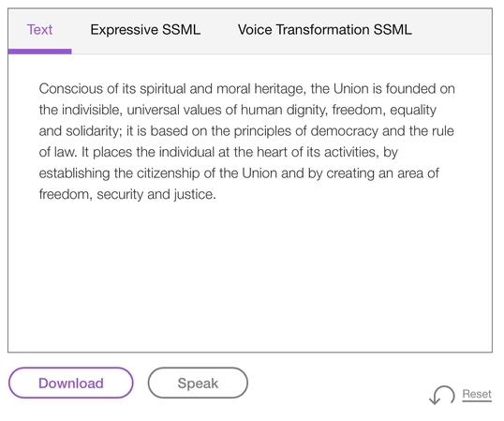
Task: Click the circular Reset arrow icon
Action: pyautogui.click(x=442, y=395)
